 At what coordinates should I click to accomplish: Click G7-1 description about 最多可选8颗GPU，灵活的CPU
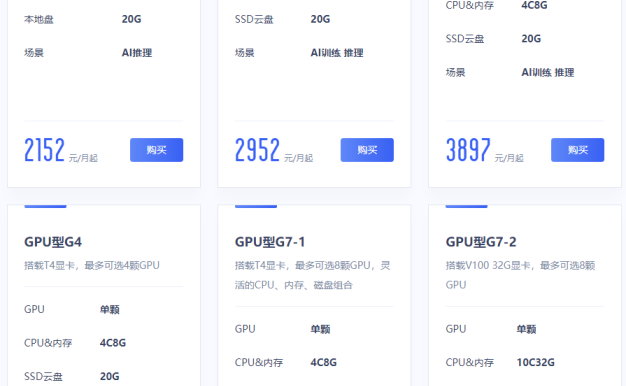313,275
